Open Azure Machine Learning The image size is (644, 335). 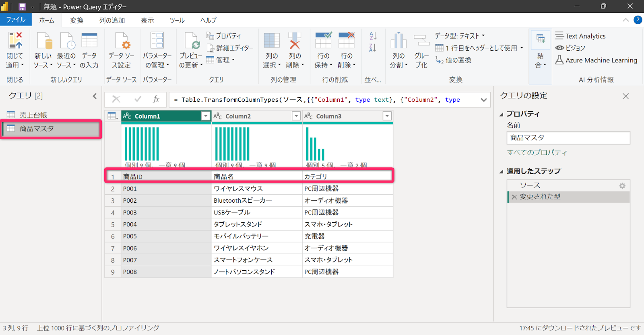pos(596,60)
